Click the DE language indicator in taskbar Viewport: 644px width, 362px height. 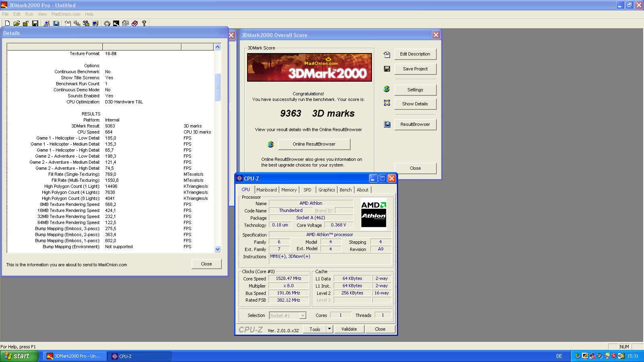[559, 356]
